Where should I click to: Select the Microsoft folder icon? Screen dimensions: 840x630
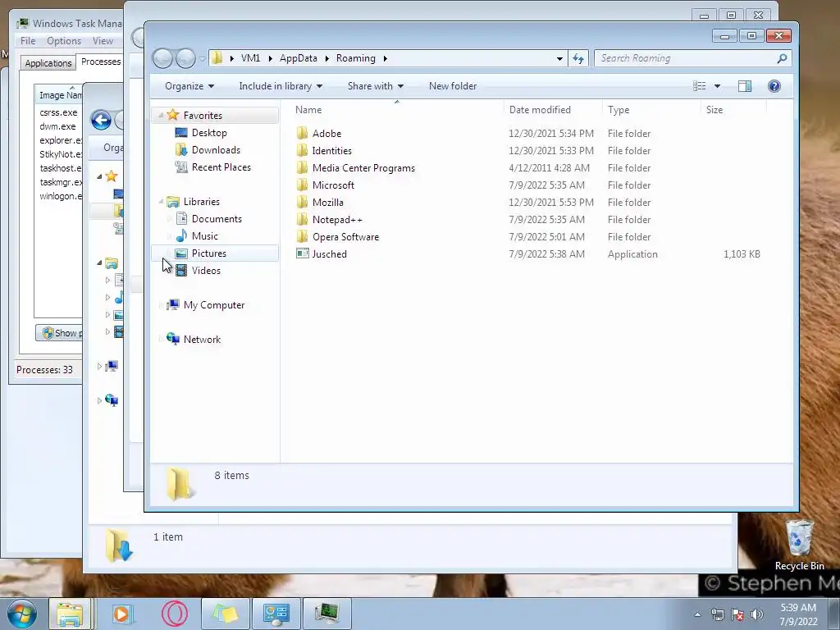[302, 185]
